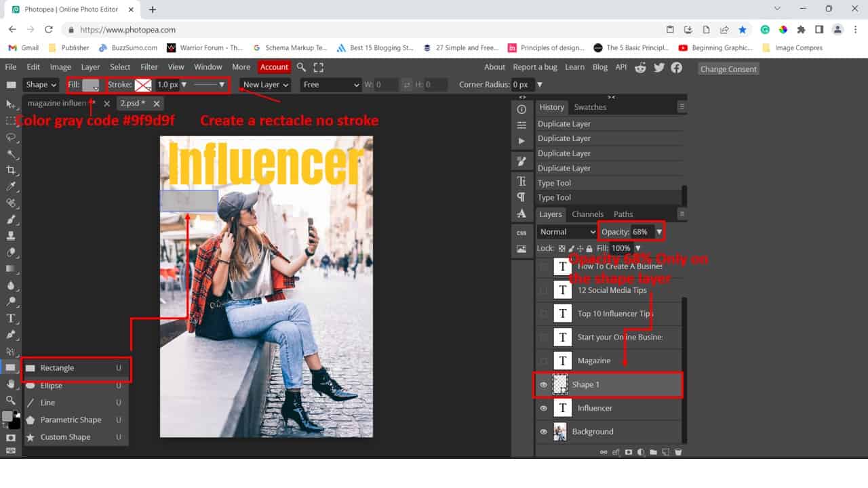Image resolution: width=868 pixels, height=488 pixels.
Task: Toggle visibility of the Background layer
Action: tap(543, 432)
